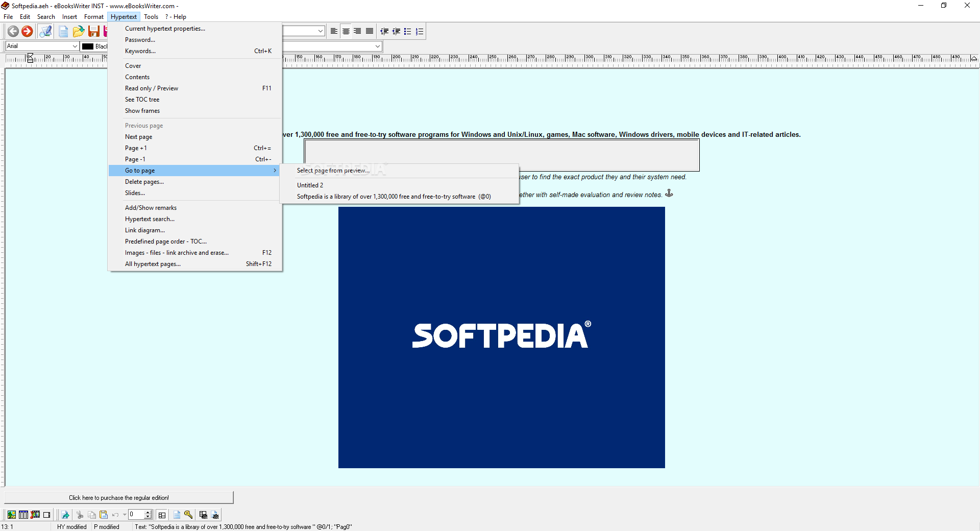Image resolution: width=980 pixels, height=531 pixels.
Task: Click the ruler indent hourglass marker
Action: click(x=30, y=58)
